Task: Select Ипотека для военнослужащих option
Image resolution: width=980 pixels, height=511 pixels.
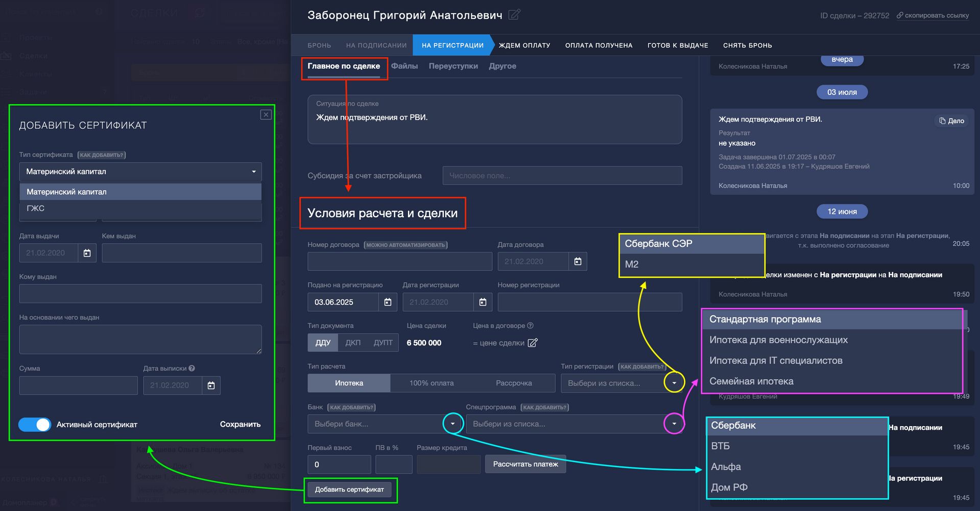Action: [x=832, y=340]
